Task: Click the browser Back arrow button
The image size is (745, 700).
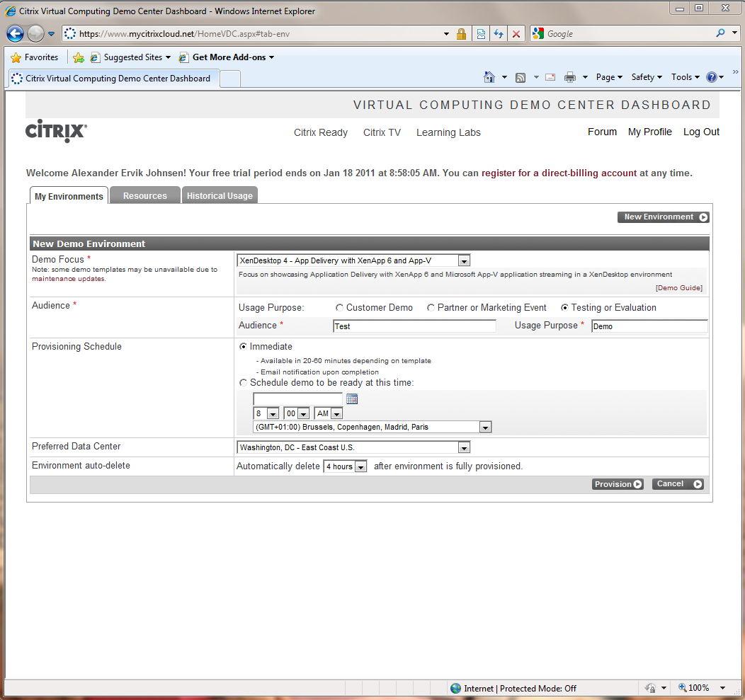Action: tap(15, 34)
